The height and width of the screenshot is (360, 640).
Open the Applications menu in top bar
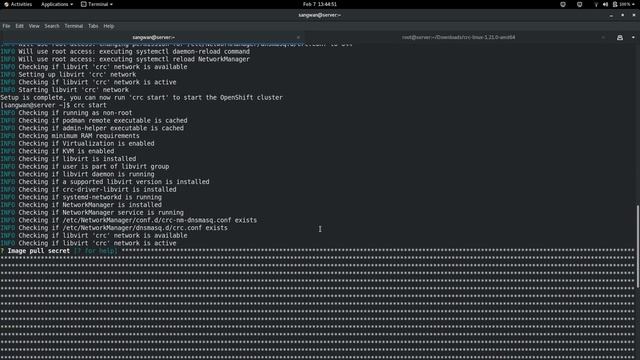tap(57, 4)
